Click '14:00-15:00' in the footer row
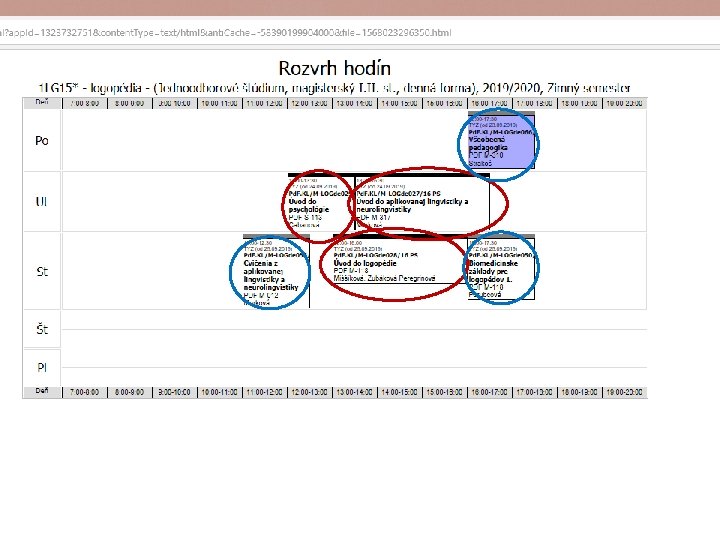The image size is (720, 540). (399, 392)
